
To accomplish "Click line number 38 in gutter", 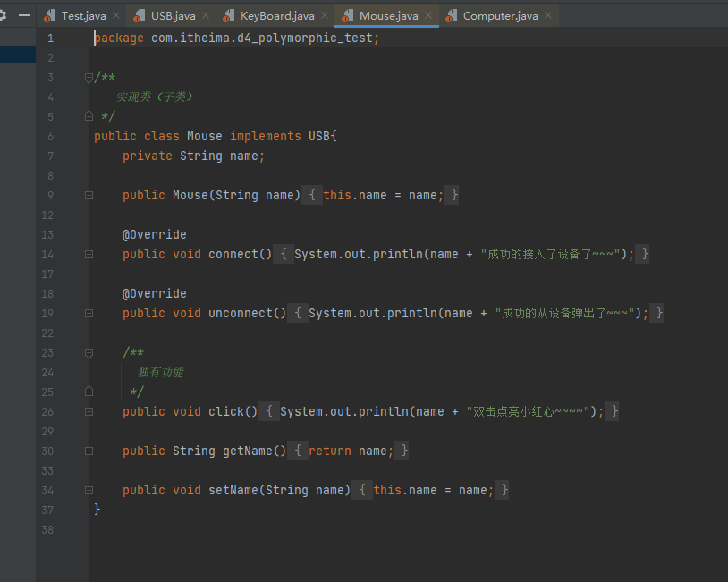I will 47,530.
